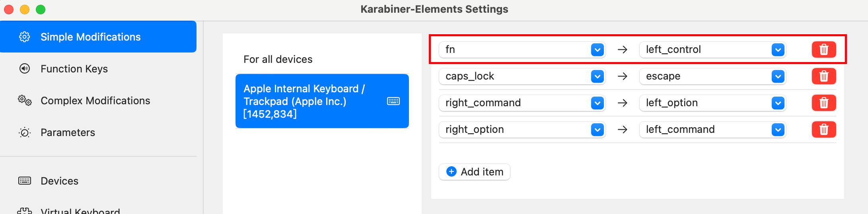
Task: Click the Parameters dial icon
Action: tap(25, 132)
